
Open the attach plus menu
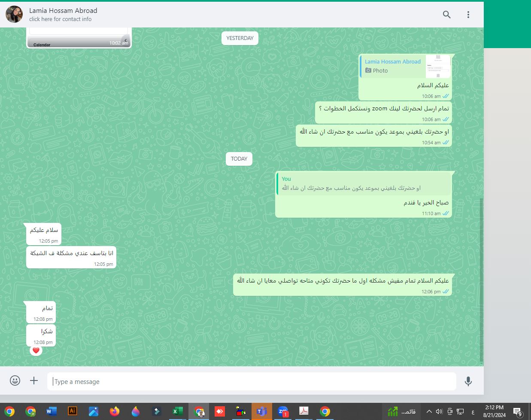click(x=34, y=380)
